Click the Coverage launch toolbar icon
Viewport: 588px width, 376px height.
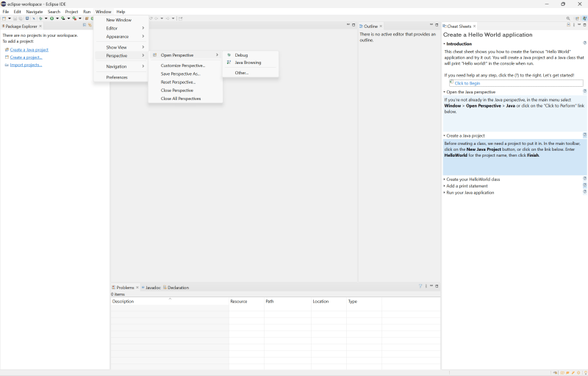pyautogui.click(x=63, y=18)
